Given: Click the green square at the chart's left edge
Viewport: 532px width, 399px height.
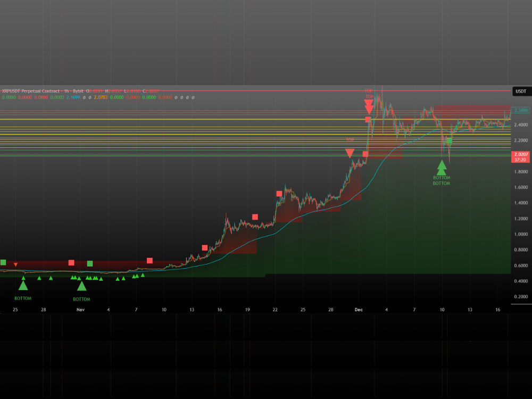Looking at the screenshot, I should 3,262.
